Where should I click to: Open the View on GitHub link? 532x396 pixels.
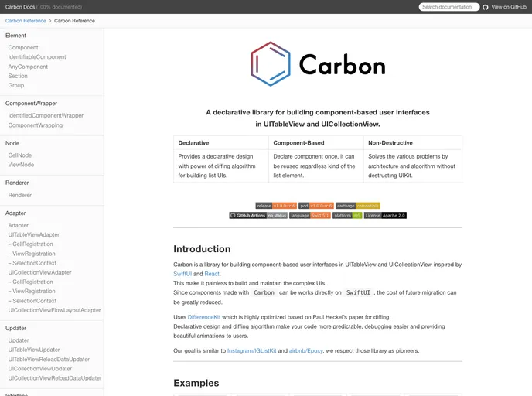point(509,7)
